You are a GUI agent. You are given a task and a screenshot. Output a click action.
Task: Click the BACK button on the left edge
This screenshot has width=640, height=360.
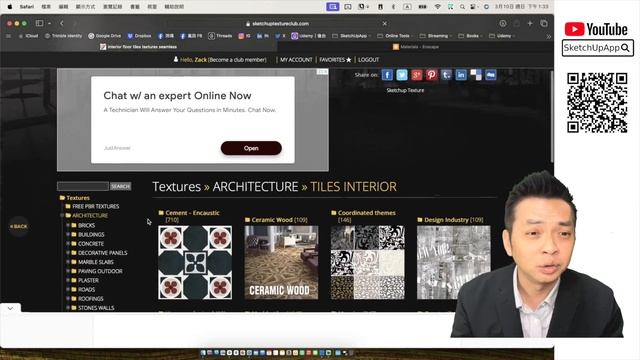19,226
